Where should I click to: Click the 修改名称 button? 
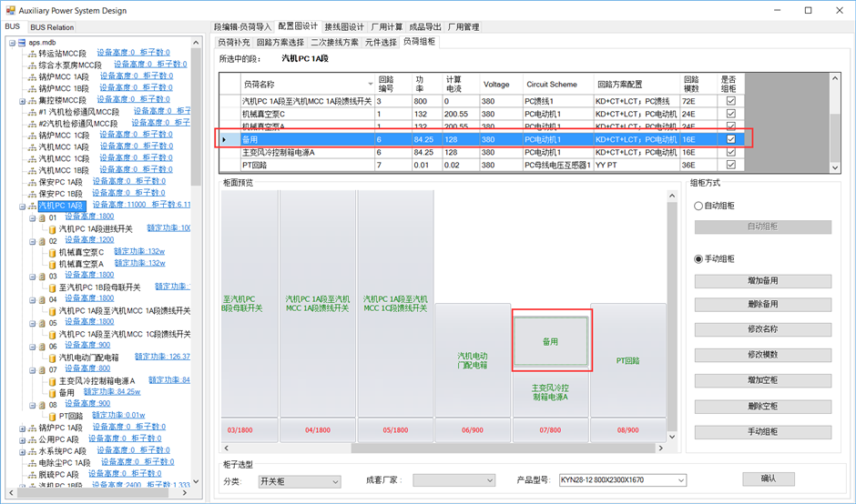[x=762, y=329]
